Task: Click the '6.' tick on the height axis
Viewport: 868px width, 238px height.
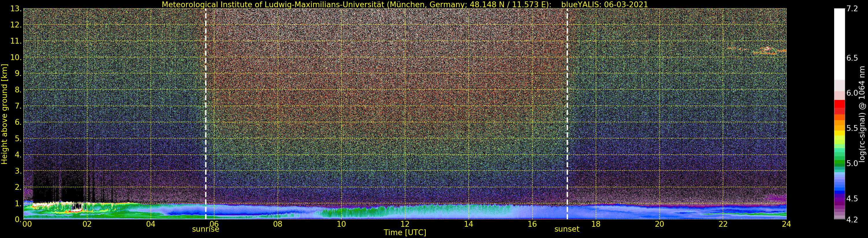Action: [x=18, y=122]
